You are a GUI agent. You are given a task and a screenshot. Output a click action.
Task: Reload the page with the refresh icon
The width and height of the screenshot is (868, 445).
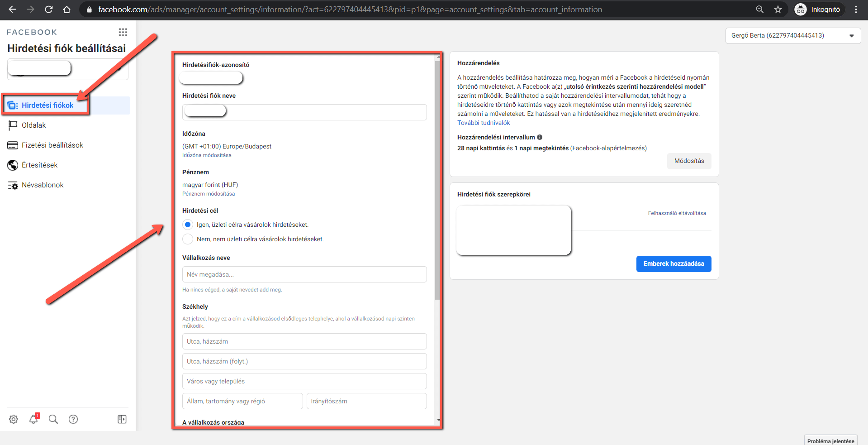point(49,10)
